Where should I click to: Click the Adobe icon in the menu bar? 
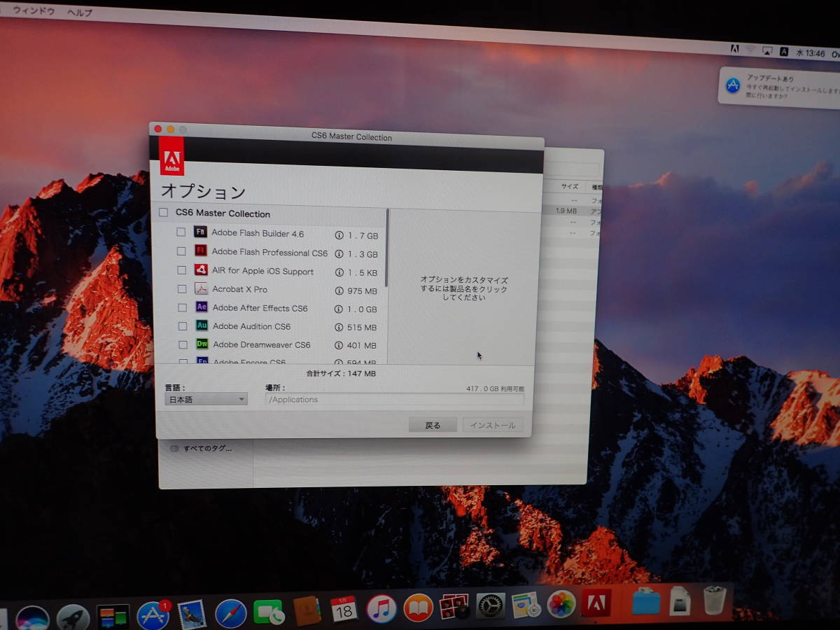tap(734, 49)
